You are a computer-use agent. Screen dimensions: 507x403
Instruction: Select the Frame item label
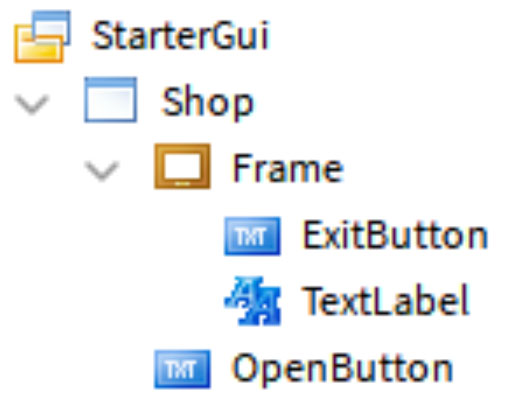click(288, 169)
